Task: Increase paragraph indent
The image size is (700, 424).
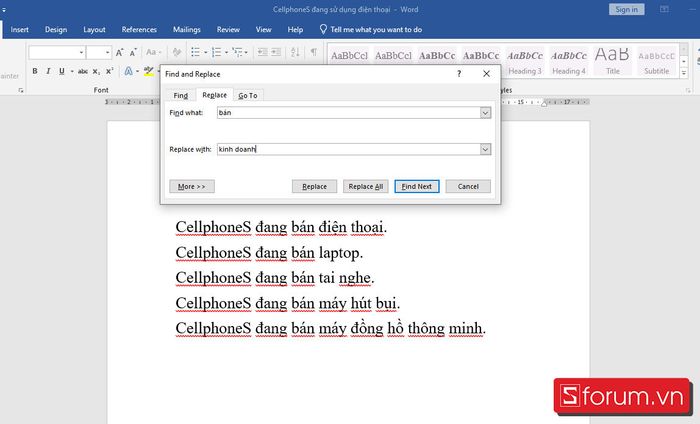Action: (276, 52)
